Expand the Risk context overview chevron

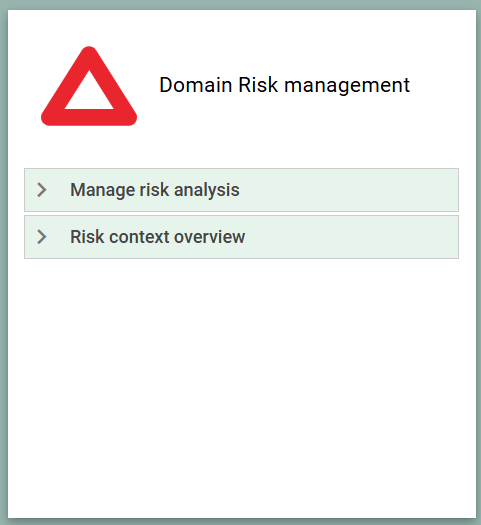pyautogui.click(x=42, y=237)
